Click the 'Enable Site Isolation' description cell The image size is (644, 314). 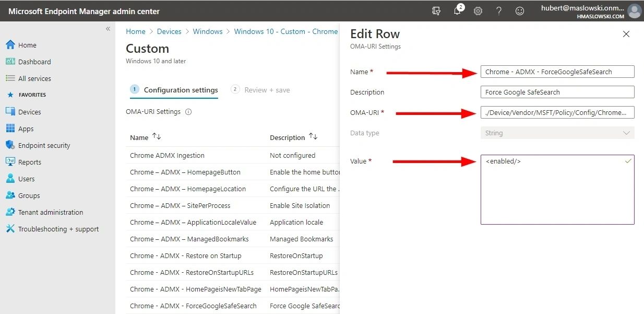click(300, 205)
